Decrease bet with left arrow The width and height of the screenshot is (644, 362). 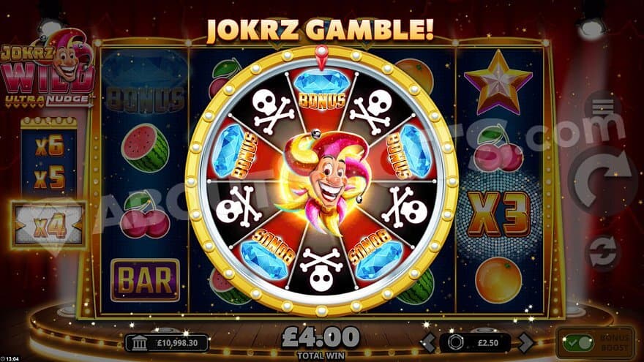pyautogui.click(x=428, y=342)
